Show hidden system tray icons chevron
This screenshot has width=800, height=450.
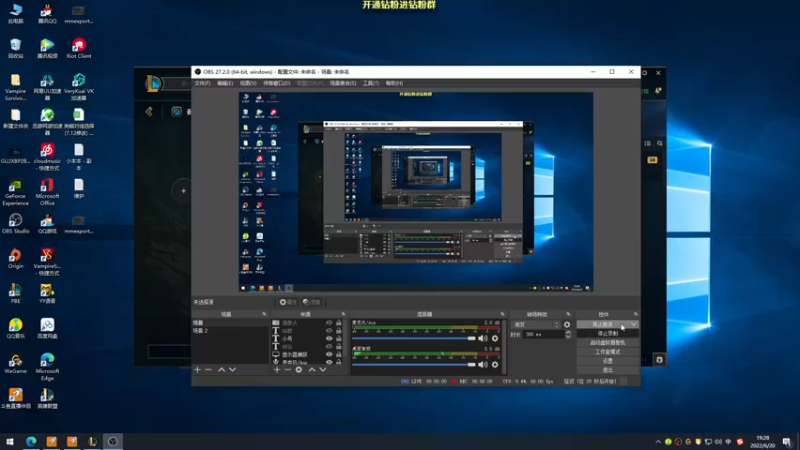(x=658, y=442)
